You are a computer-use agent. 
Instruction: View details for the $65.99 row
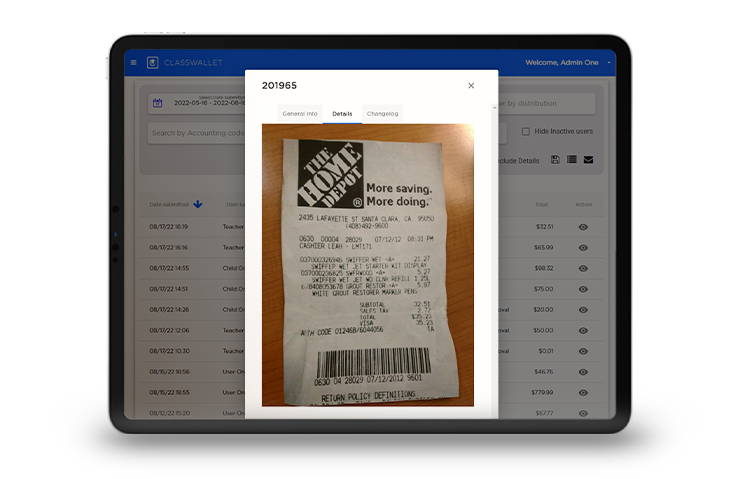pos(583,247)
